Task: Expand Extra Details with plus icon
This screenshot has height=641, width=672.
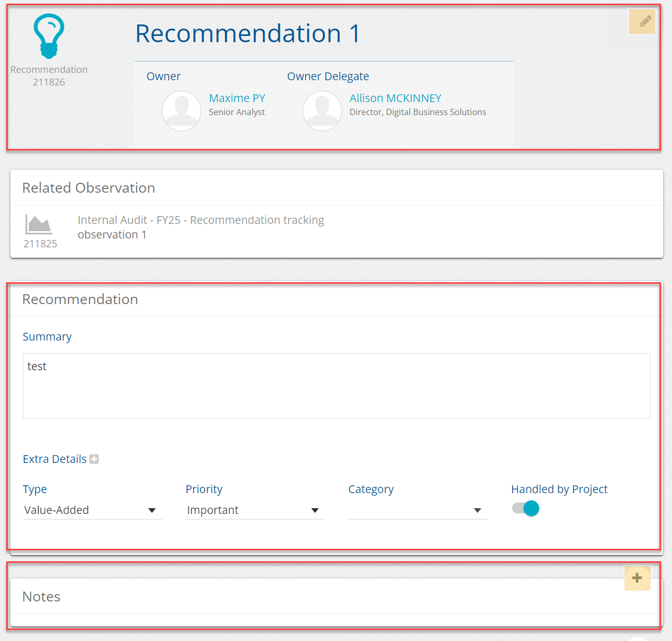Action: tap(94, 459)
